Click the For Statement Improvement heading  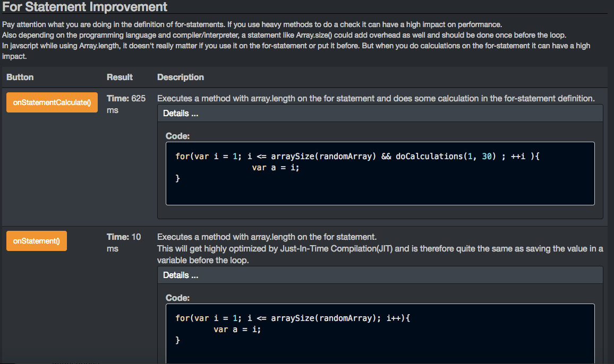85,7
